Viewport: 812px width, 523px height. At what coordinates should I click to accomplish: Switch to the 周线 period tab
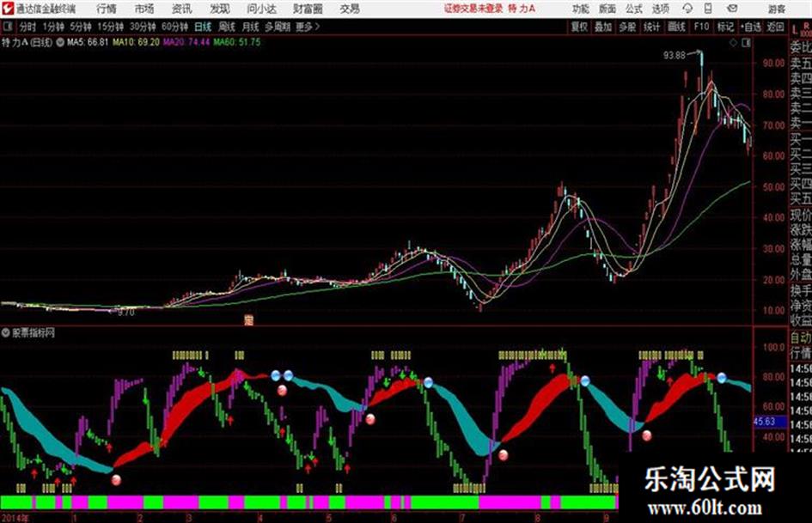[x=227, y=27]
